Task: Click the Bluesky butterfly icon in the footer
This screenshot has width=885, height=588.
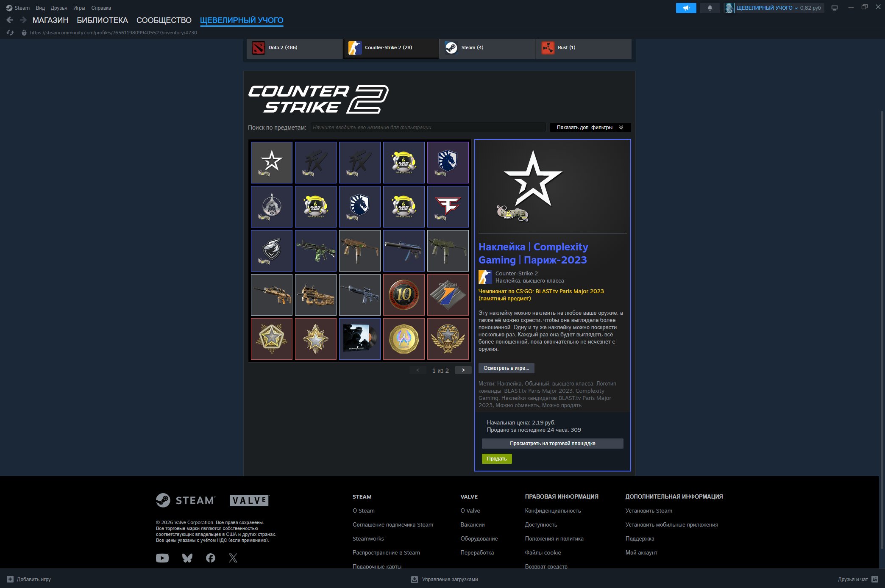Action: point(187,558)
